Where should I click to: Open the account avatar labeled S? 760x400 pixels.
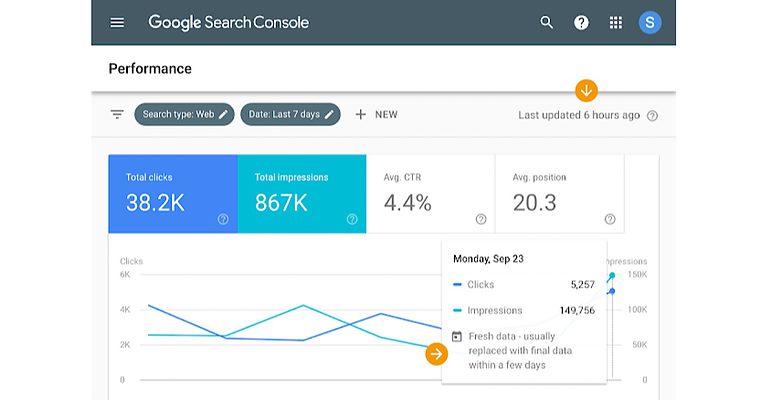click(650, 22)
